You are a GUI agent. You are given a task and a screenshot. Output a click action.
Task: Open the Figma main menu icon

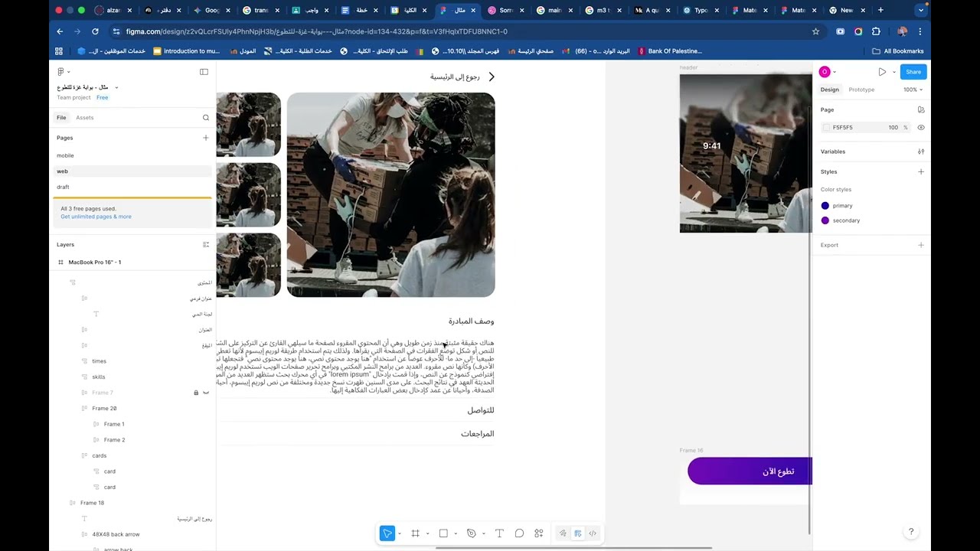click(61, 72)
